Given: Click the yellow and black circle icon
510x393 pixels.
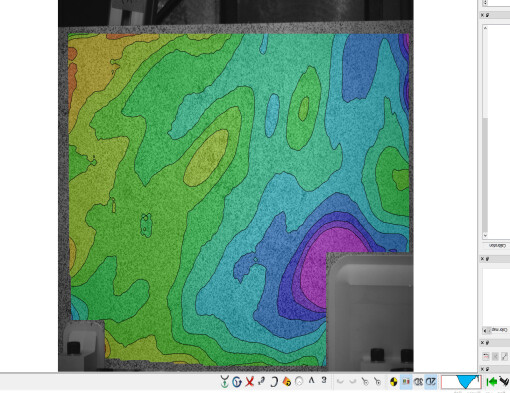Looking at the screenshot, I should coord(393,382).
